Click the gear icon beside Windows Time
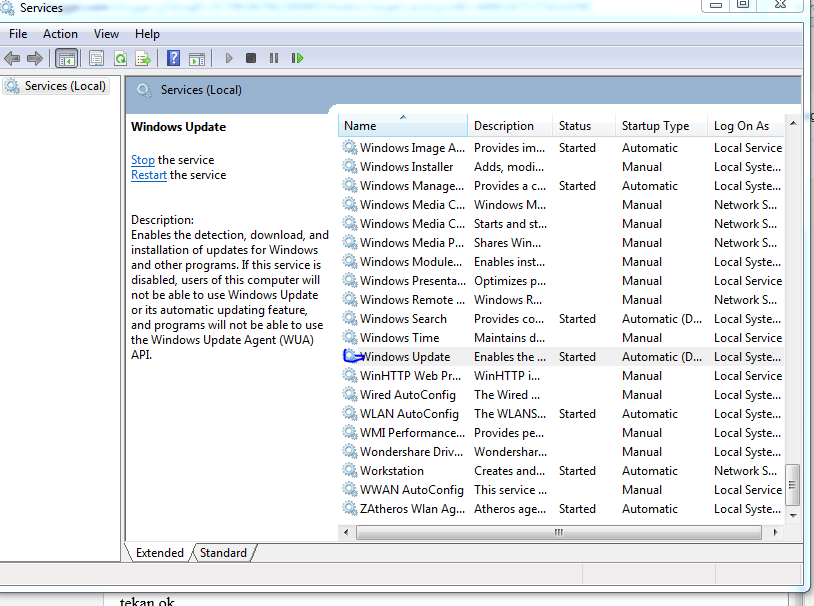Screen dimensions: 814x606 (350, 338)
